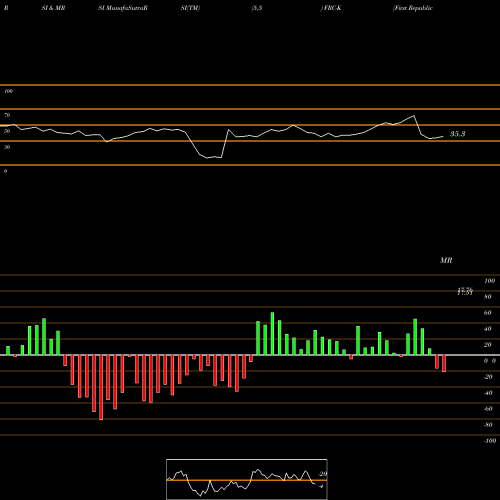This screenshot has height=500, width=500.
Task: Click the MR axis label 60
Action: coord(487,313)
